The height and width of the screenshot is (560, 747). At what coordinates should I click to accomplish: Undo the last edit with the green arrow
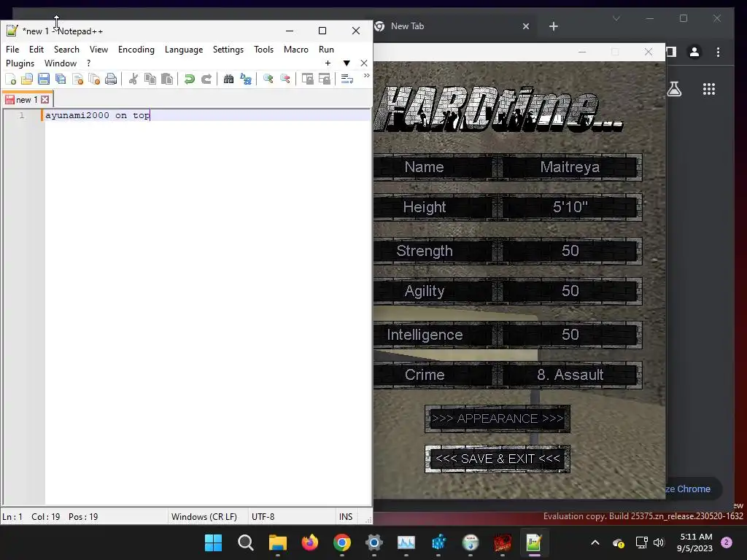click(190, 79)
